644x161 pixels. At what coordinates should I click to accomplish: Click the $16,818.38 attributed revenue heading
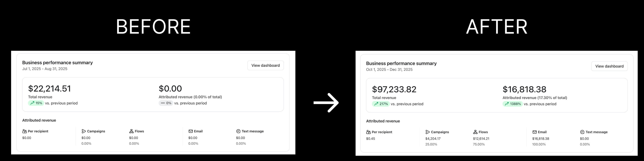click(x=524, y=89)
